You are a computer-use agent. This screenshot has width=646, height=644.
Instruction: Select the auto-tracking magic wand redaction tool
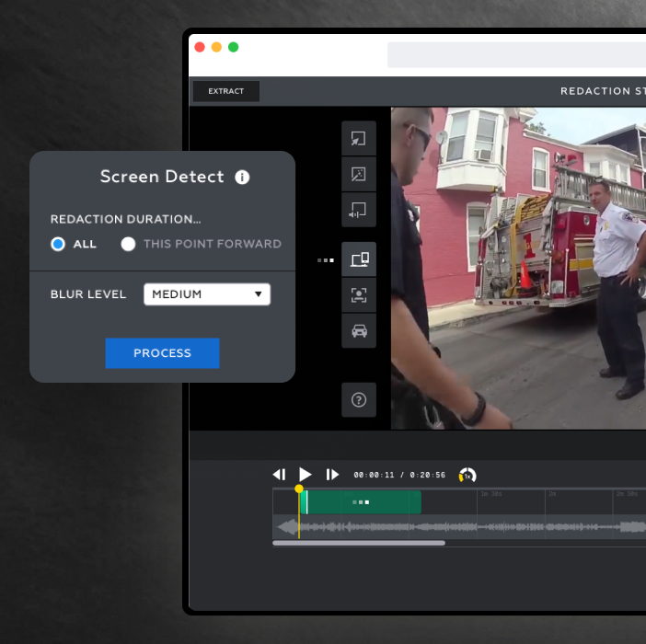[x=359, y=174]
